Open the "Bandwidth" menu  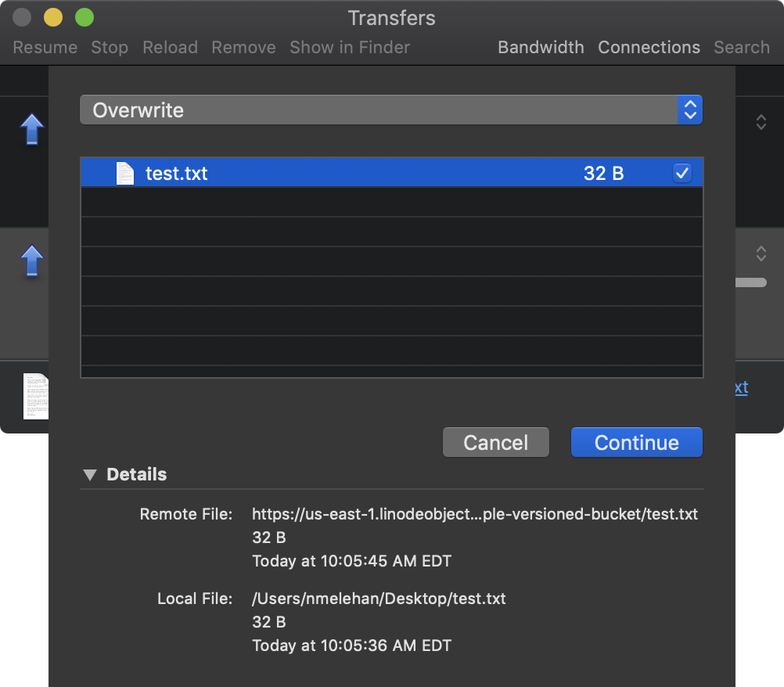(541, 48)
